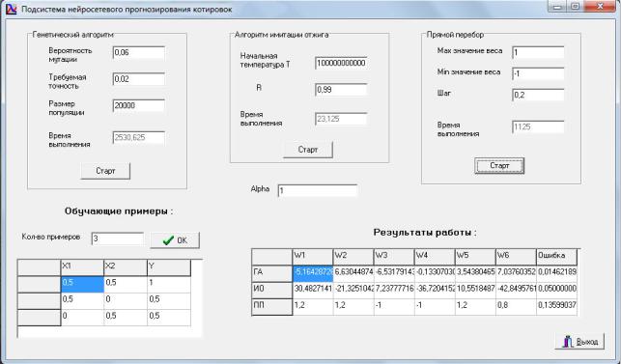
Task: Select the X1 cell in the first training row
Action: [82, 285]
